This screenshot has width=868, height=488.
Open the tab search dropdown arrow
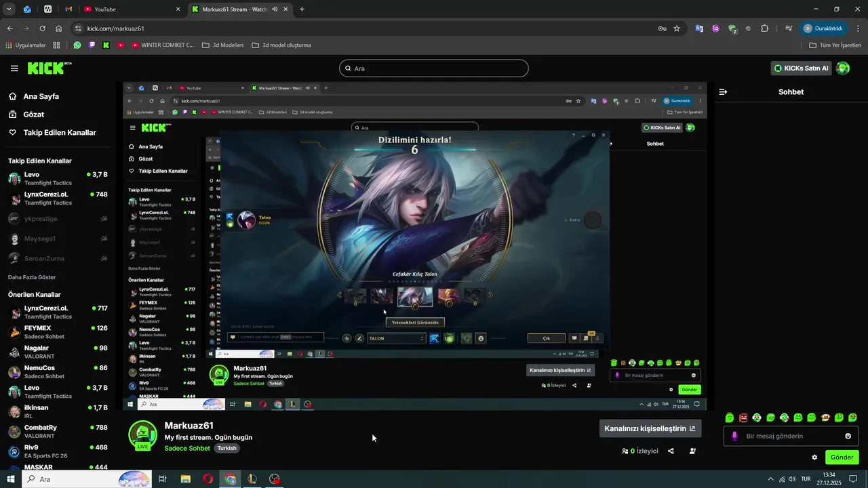click(9, 9)
